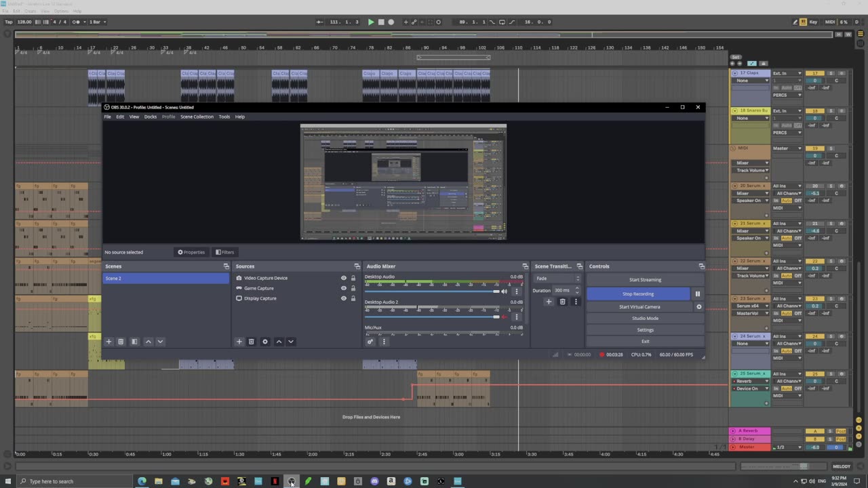Remove selected scene with trash icon
Screen dimensions: 868x488
pyautogui.click(x=121, y=342)
